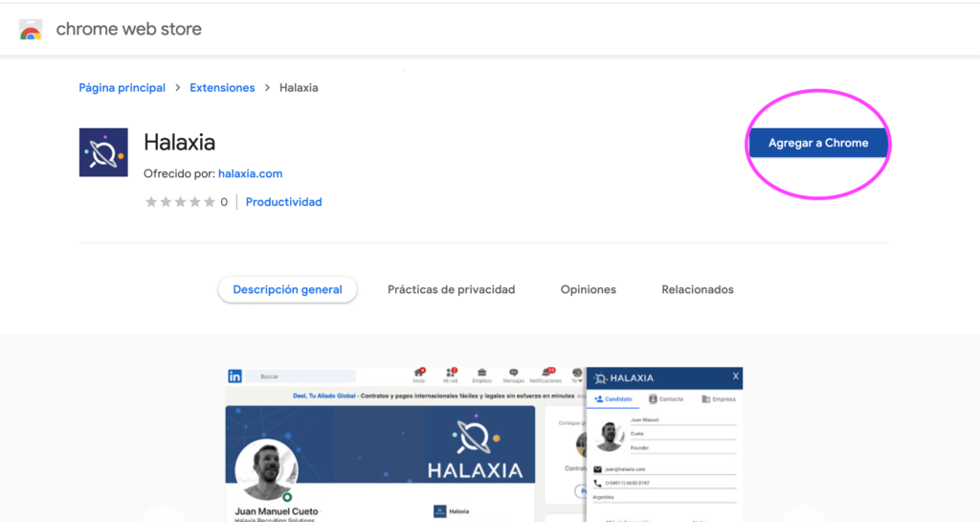Click the Inicio home icon in preview
980x522 pixels.
(x=419, y=375)
